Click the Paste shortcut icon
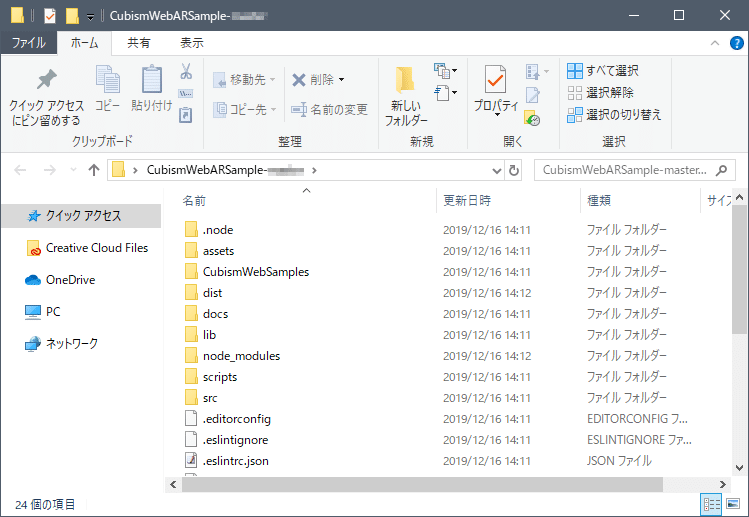This screenshot has width=749, height=517. pyautogui.click(x=186, y=115)
